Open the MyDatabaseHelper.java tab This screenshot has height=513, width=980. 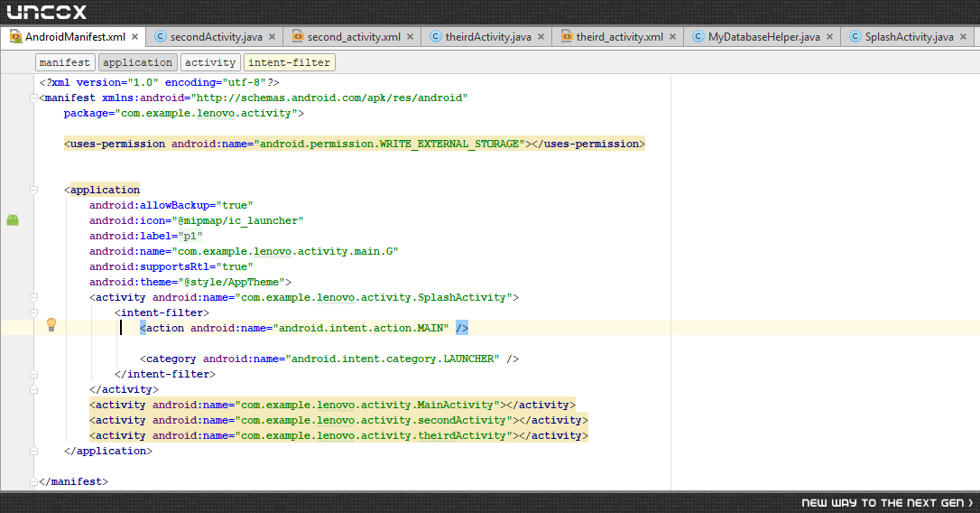[x=763, y=37]
